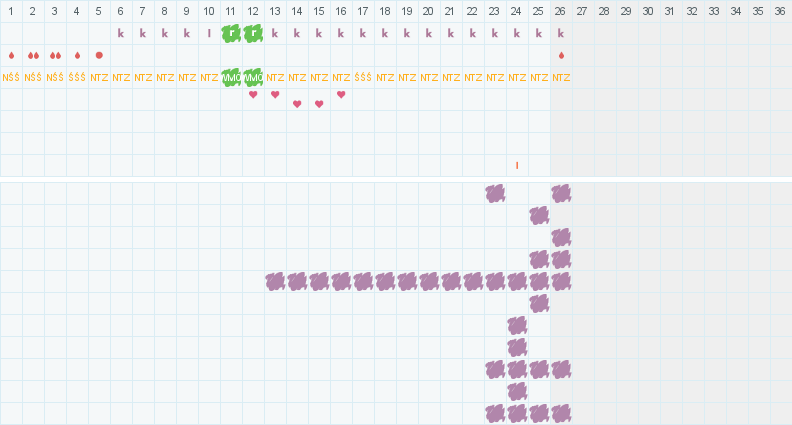Select the purple scribble under day 20
This screenshot has width=792, height=425.
coord(429,281)
